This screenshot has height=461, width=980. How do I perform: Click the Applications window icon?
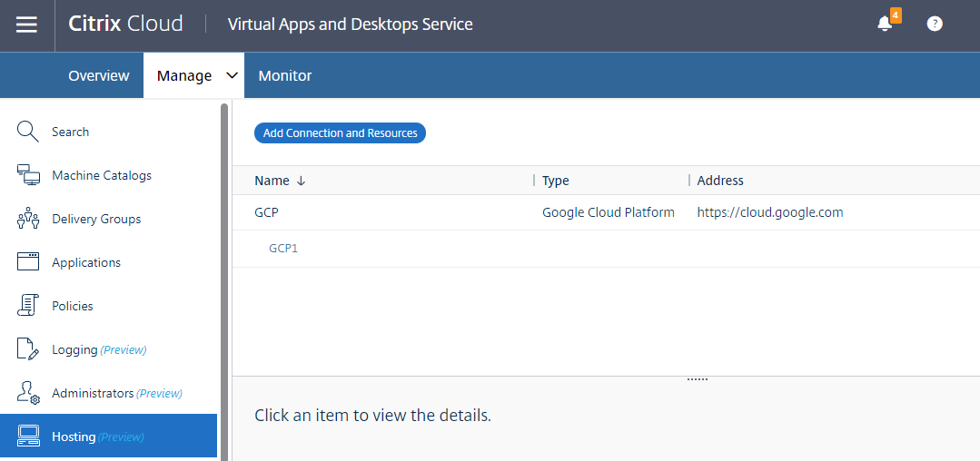pos(28,262)
